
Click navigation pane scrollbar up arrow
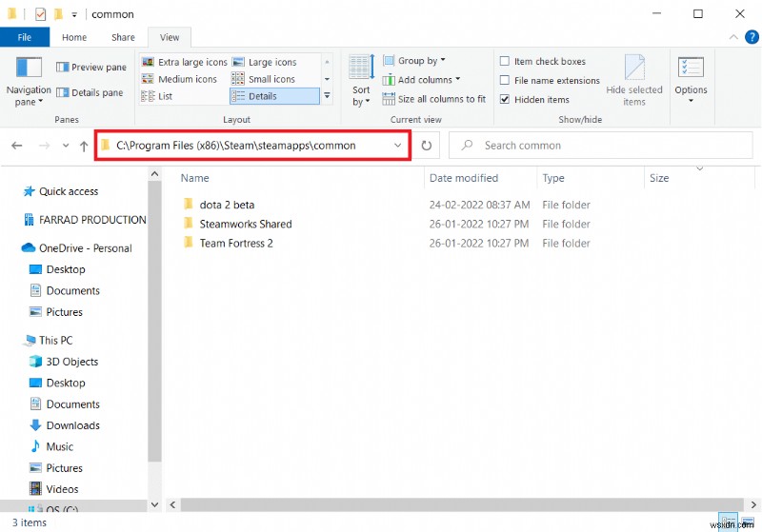154,173
